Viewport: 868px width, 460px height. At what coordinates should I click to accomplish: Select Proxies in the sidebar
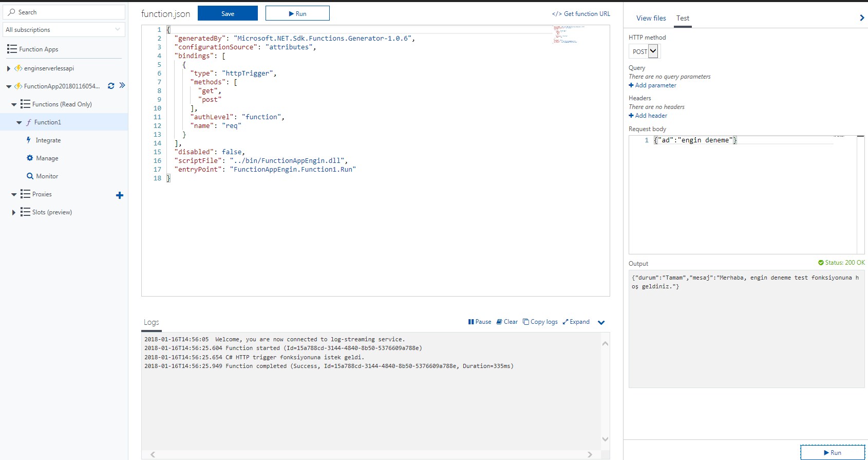coord(42,194)
